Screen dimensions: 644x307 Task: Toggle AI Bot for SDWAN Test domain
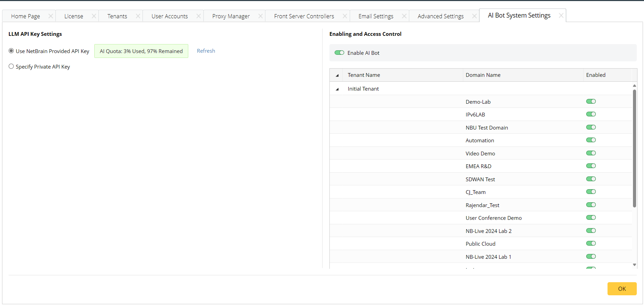point(591,179)
